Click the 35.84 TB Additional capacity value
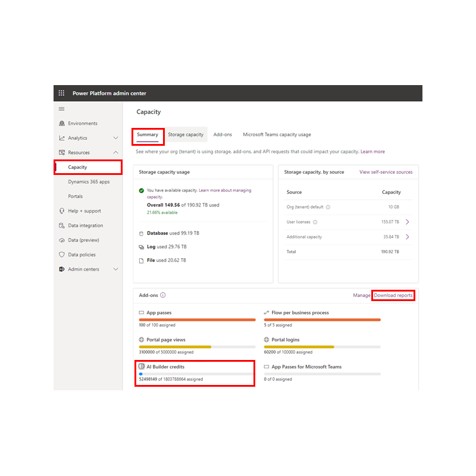Screen dimensions: 476x476 coord(391,237)
